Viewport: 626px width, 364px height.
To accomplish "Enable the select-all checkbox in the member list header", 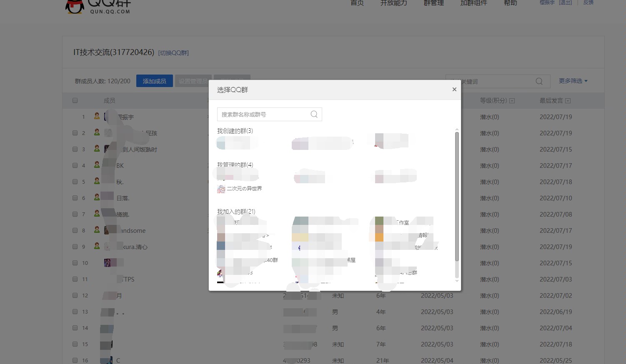I will [75, 100].
